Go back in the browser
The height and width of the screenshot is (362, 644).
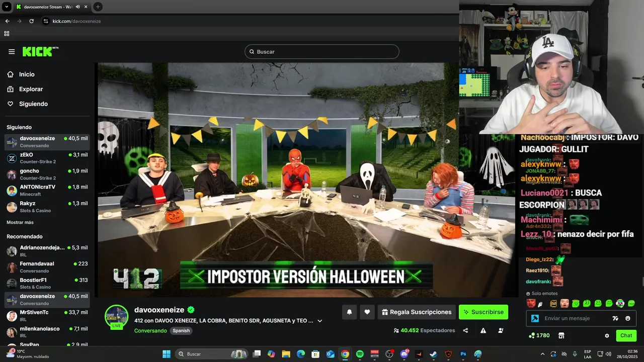point(7,21)
